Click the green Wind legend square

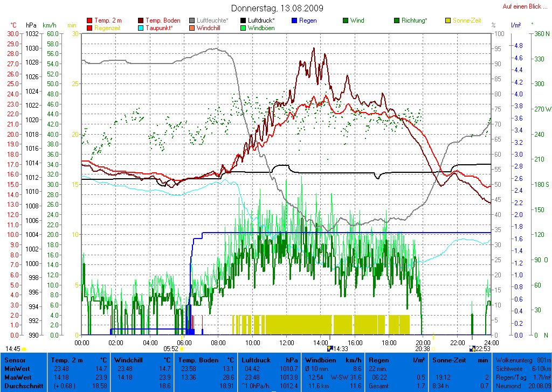point(346,20)
